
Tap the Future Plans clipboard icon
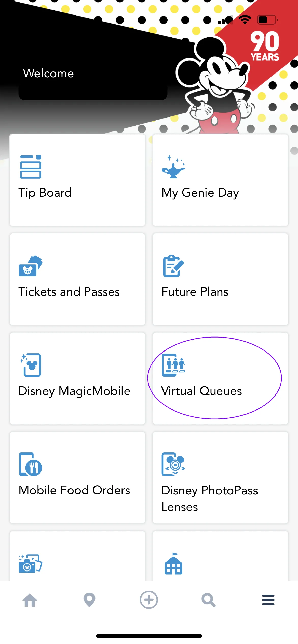pos(173,266)
